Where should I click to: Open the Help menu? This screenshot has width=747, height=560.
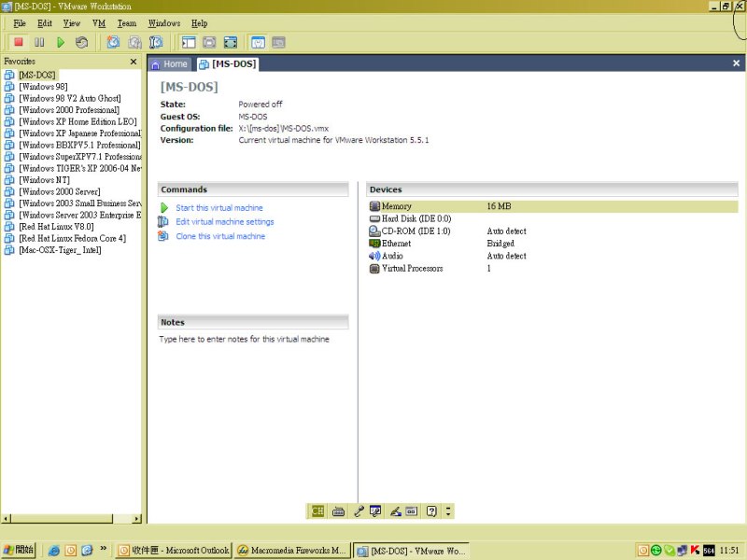(x=199, y=22)
